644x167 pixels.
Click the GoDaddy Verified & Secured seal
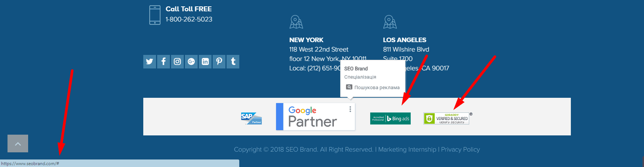pos(446,118)
